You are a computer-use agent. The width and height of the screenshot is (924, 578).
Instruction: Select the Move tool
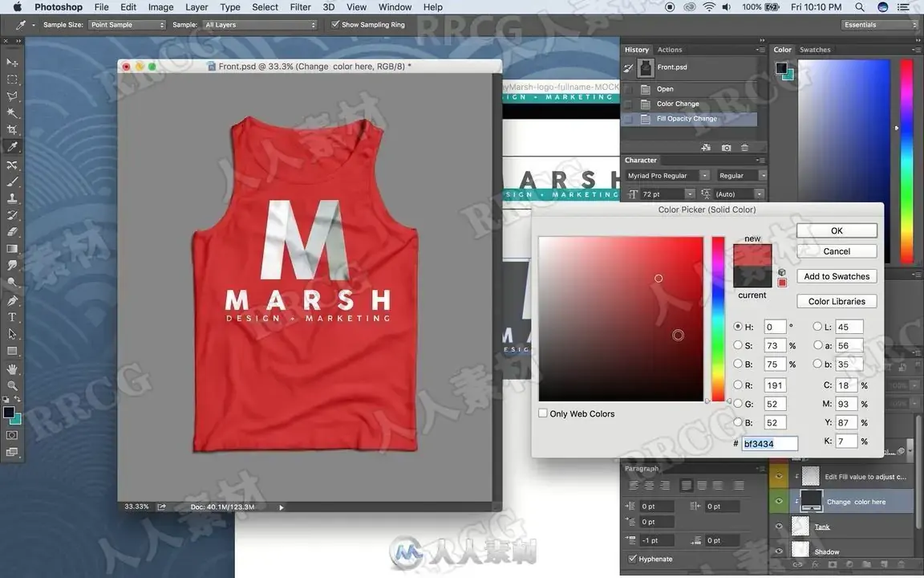12,62
